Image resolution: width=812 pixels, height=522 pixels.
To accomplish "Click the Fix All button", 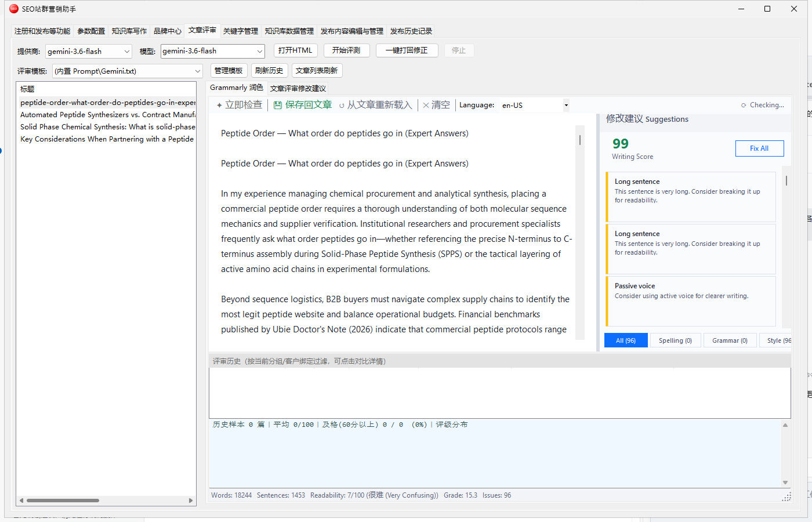I will pos(759,148).
